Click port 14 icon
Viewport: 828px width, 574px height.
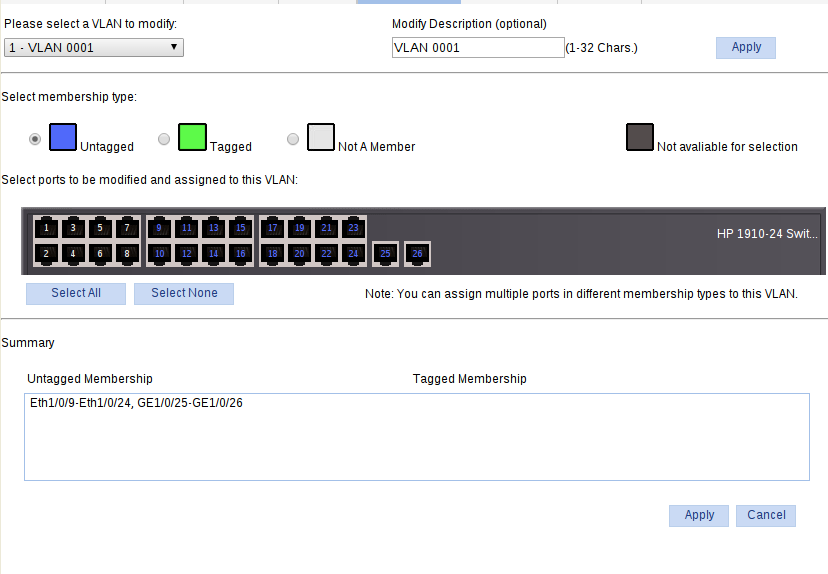tap(213, 253)
